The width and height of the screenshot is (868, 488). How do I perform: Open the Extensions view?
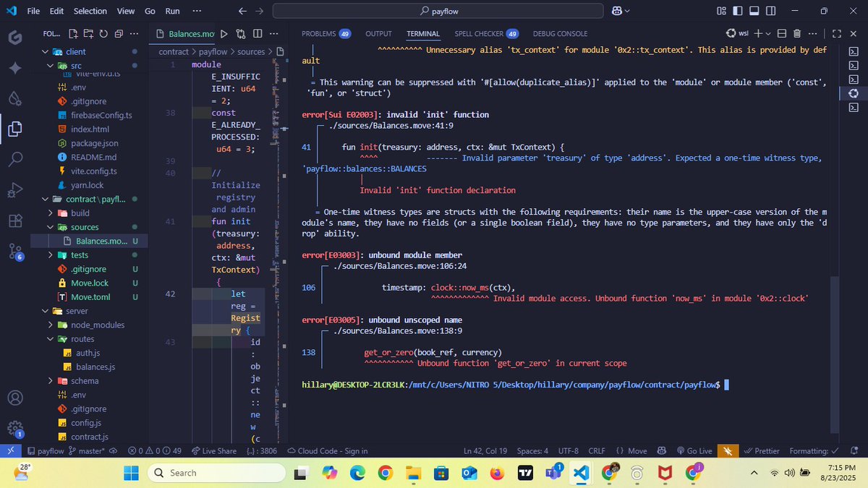14,221
